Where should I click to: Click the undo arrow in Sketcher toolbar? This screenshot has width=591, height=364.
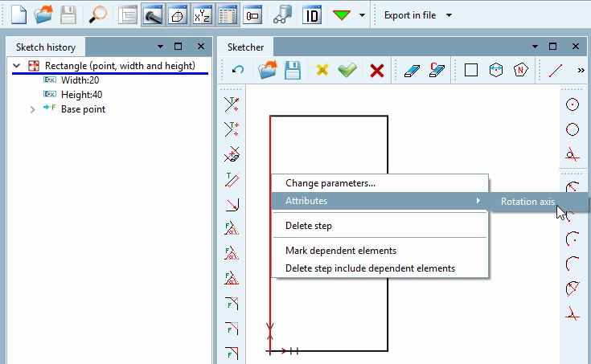point(238,70)
